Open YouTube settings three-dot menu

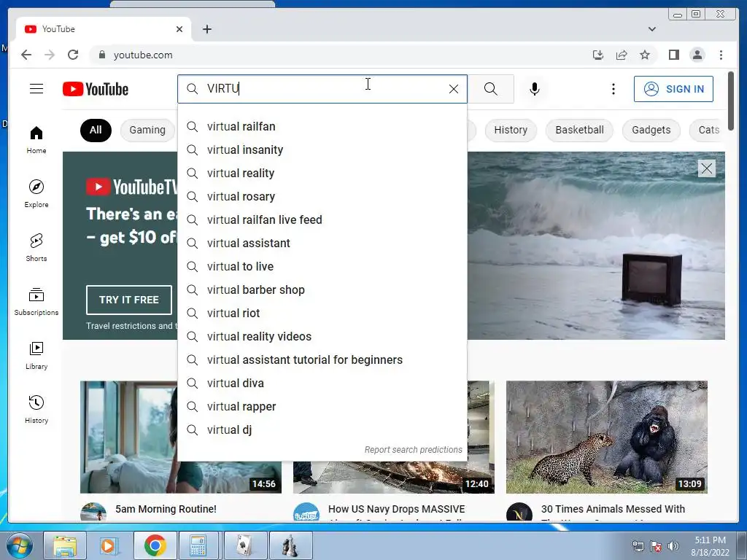[x=613, y=89]
